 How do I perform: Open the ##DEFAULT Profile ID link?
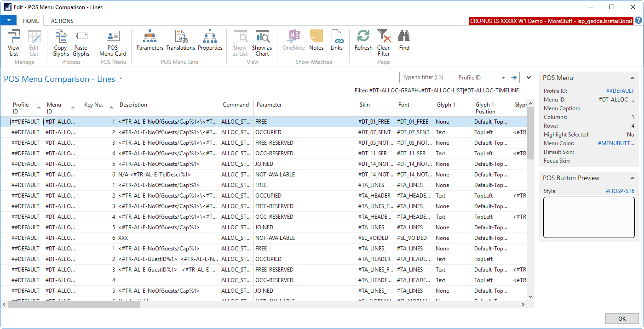[x=620, y=91]
